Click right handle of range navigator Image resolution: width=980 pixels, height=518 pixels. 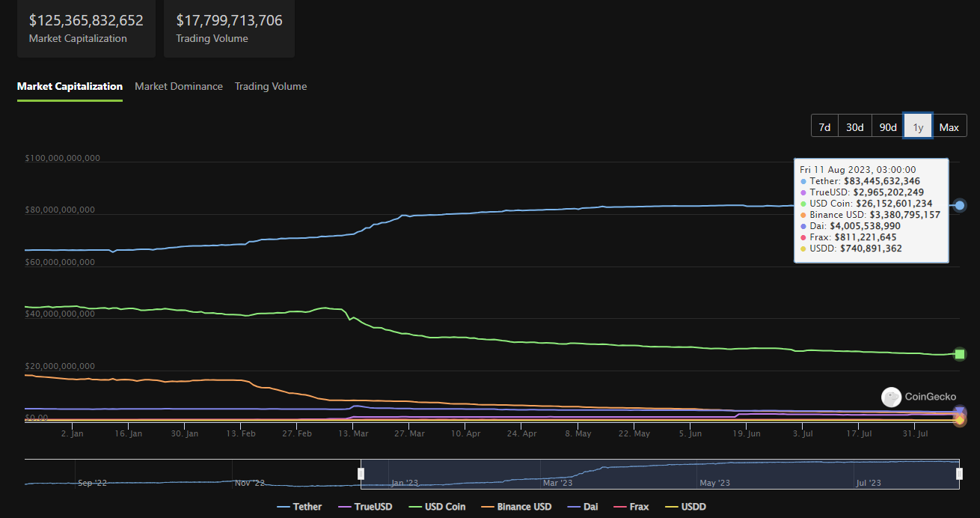(x=959, y=474)
